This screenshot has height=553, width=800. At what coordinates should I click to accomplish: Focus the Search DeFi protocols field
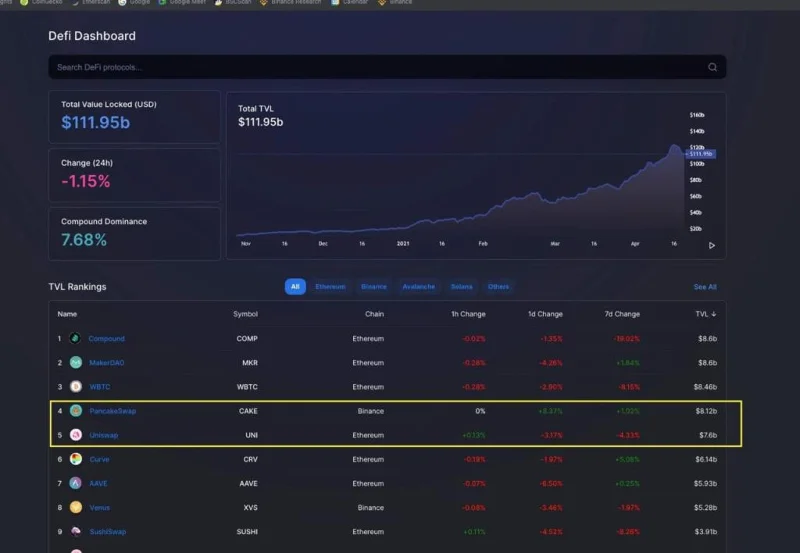point(387,67)
